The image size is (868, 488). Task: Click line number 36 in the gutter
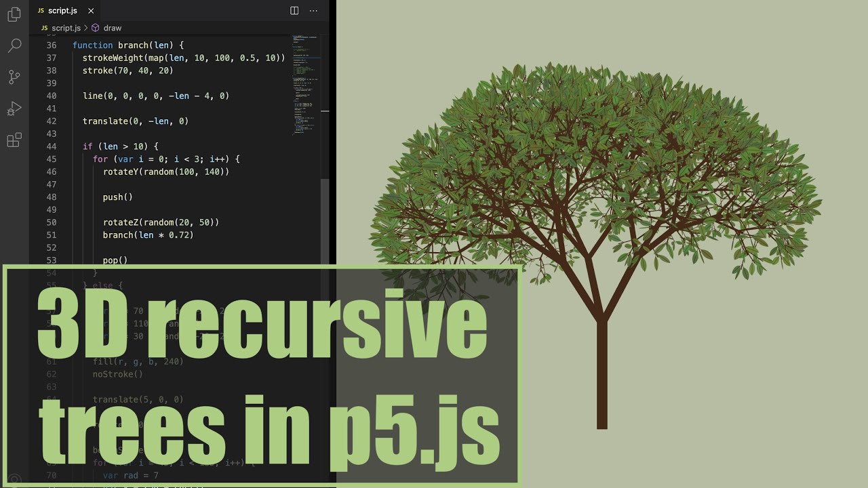52,45
